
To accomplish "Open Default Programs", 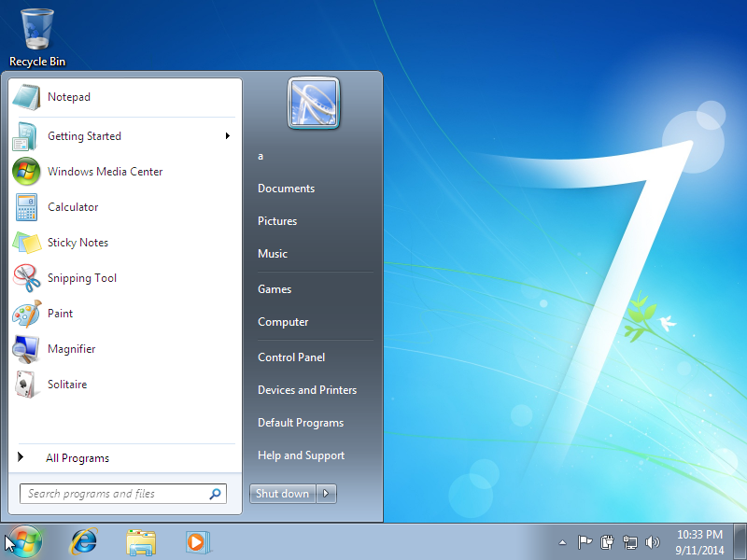I will (301, 423).
